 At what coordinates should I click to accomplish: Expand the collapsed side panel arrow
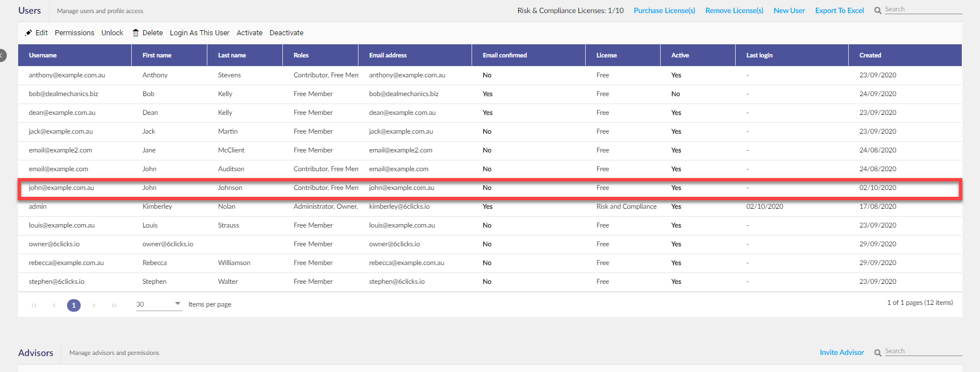(2, 55)
